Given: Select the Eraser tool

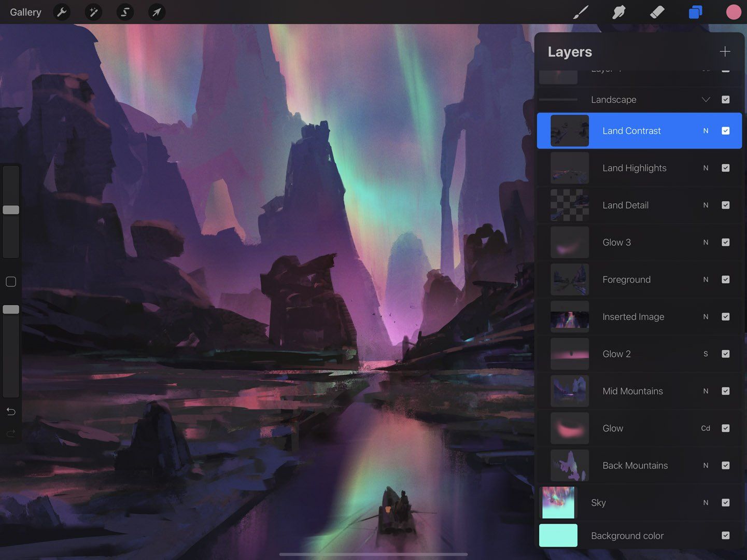Looking at the screenshot, I should pos(657,12).
